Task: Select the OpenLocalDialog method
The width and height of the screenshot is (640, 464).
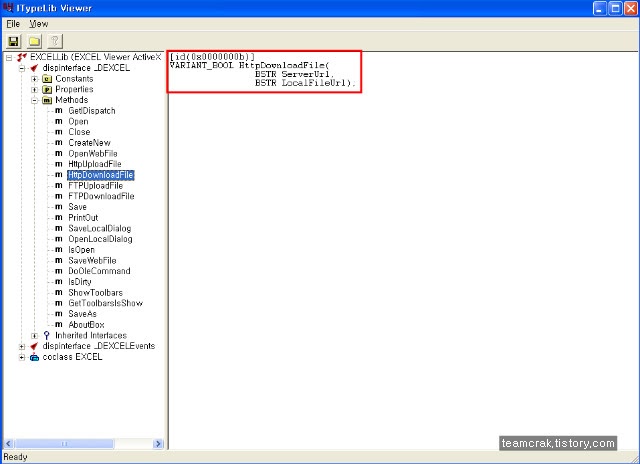Action: [x=100, y=239]
